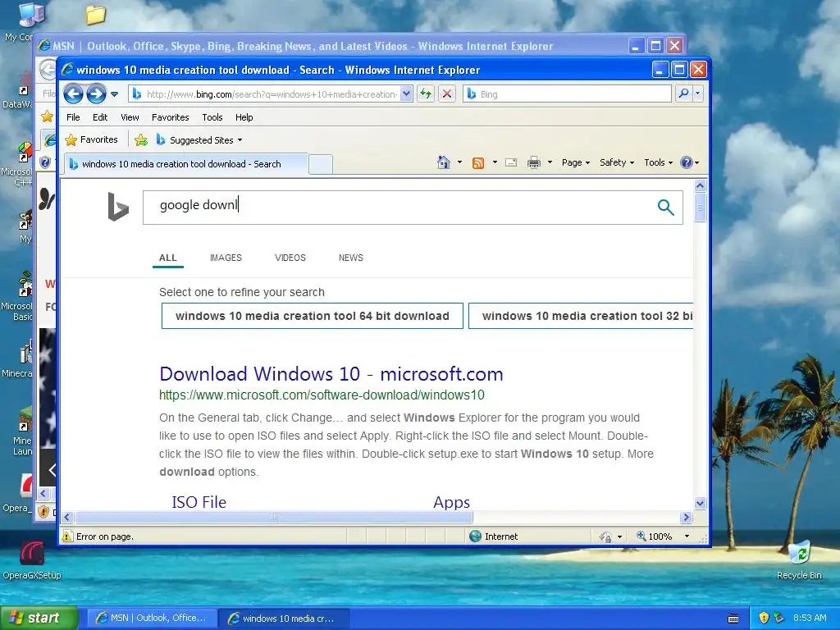This screenshot has width=840, height=630.
Task: Expand the Home button dropdown arrow
Action: click(459, 162)
